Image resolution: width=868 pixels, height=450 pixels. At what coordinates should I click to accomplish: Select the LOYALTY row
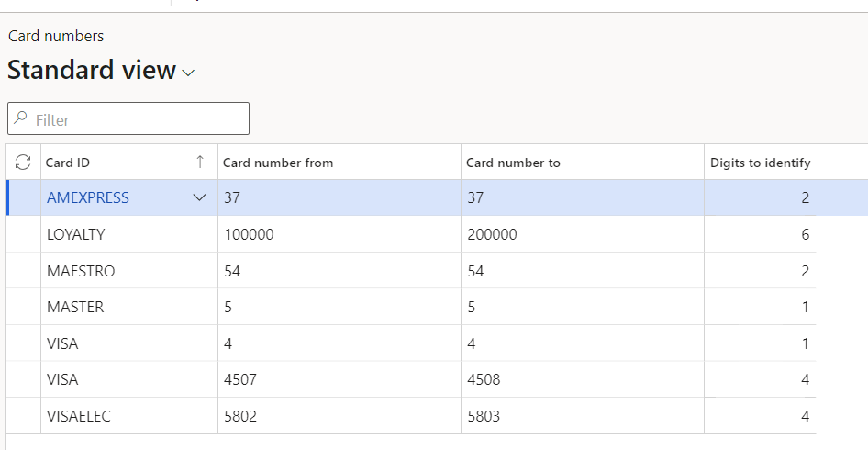(x=411, y=234)
